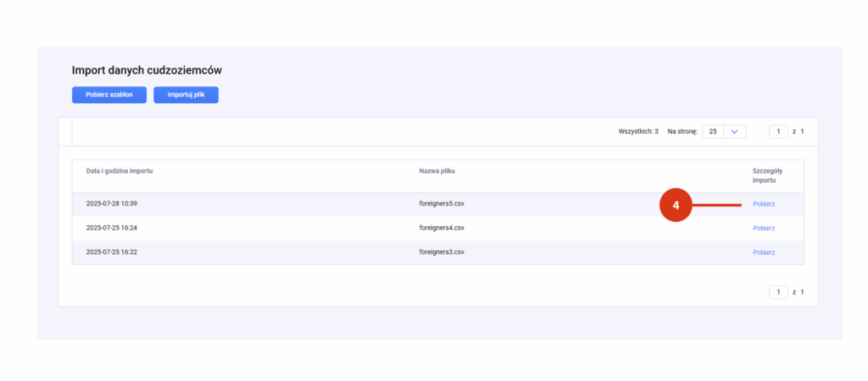
Task: Click the Import danych cudzoziemców heading
Action: (x=147, y=70)
